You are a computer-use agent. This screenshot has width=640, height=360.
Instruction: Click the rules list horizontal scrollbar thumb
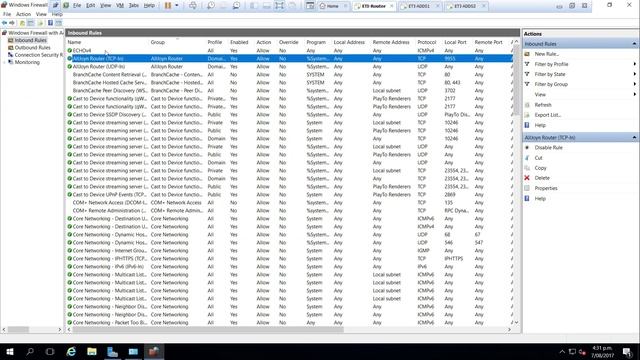(x=208, y=329)
